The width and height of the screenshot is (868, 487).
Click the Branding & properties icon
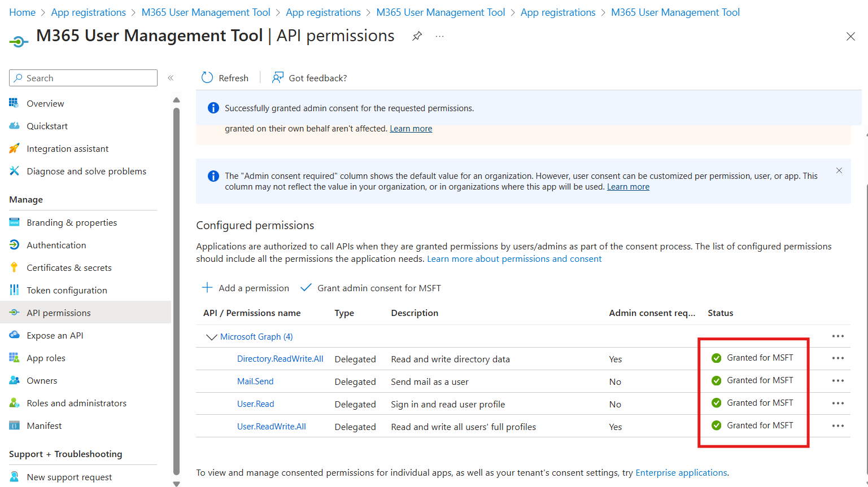click(14, 222)
